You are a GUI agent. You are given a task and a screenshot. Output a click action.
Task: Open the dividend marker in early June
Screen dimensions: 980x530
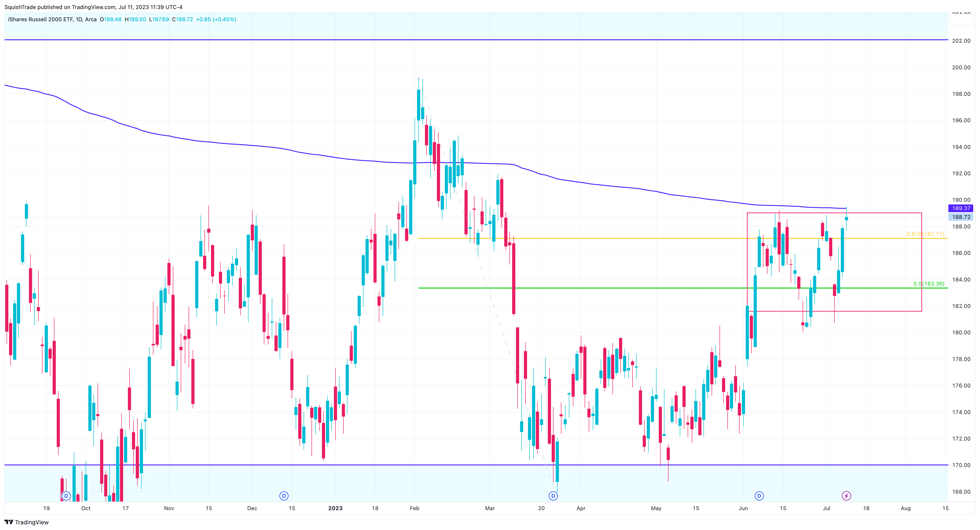[759, 496]
